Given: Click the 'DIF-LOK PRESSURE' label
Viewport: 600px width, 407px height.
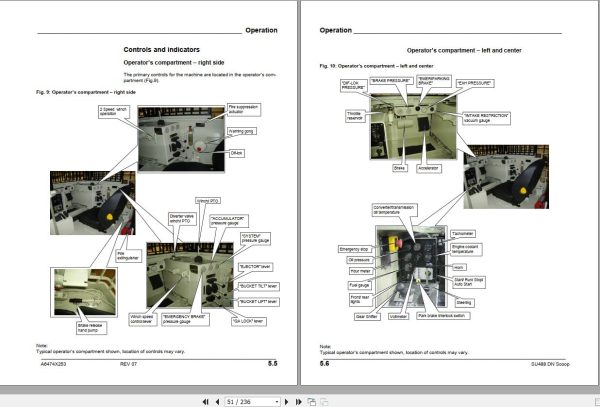Looking at the screenshot, I should pos(353,85).
